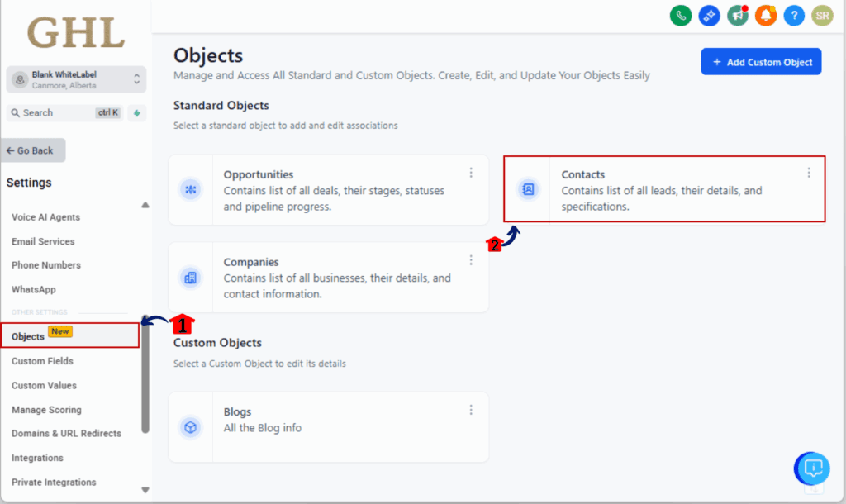Open the Contacts three-dot options menu

[x=809, y=173]
